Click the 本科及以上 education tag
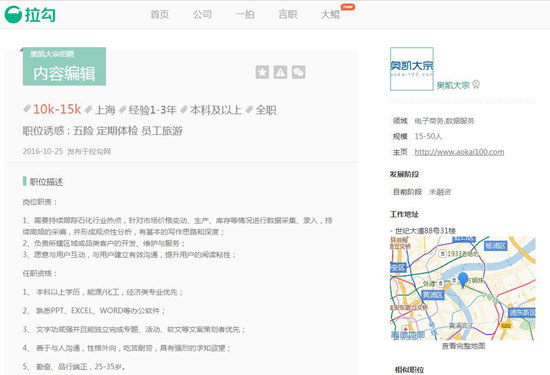Screen dimensions: 550x375 coord(216,110)
